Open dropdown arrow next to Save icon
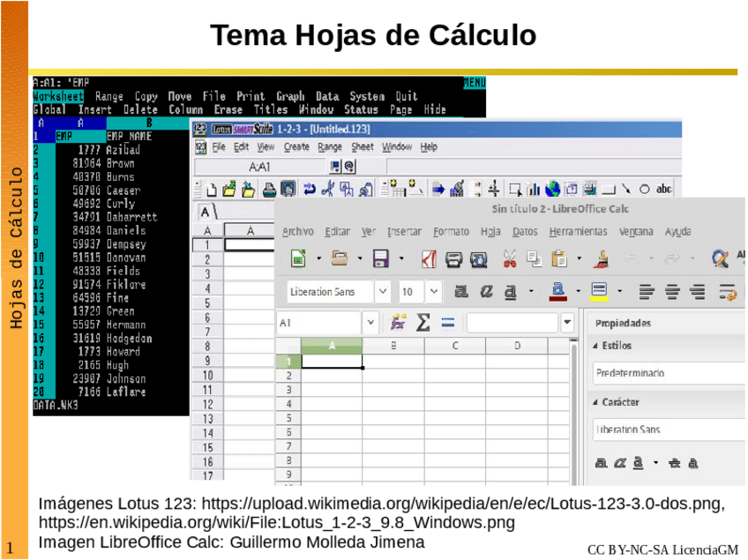The image size is (748, 560). [401, 258]
